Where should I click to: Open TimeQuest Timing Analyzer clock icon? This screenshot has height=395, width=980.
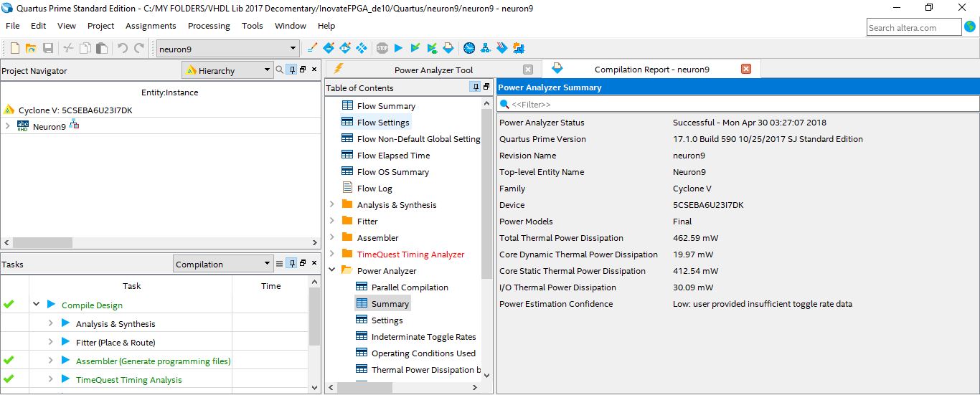click(x=469, y=48)
